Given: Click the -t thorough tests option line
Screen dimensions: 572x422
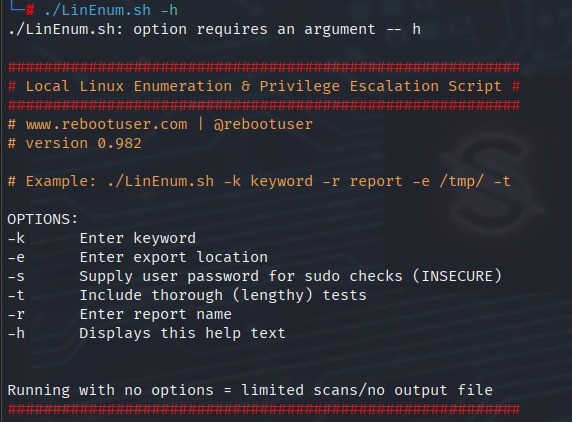Looking at the screenshot, I should (x=187, y=295).
